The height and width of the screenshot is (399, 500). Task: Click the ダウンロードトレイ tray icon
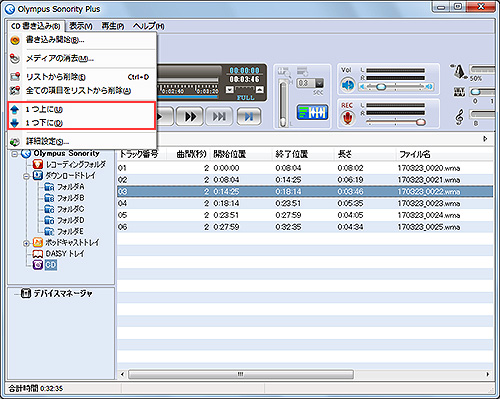click(x=38, y=176)
